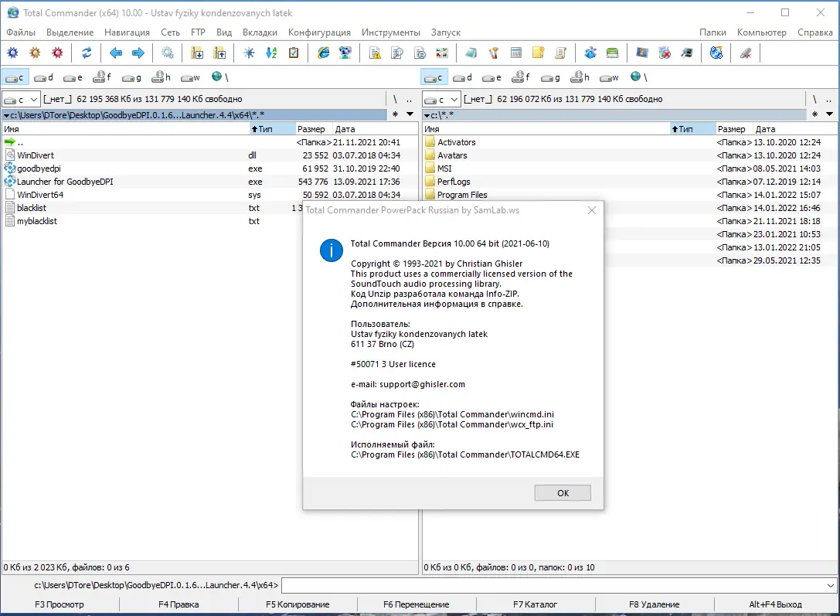The width and height of the screenshot is (840, 616).
Task: Open the right panel drive dropdown
Action: pos(440,99)
